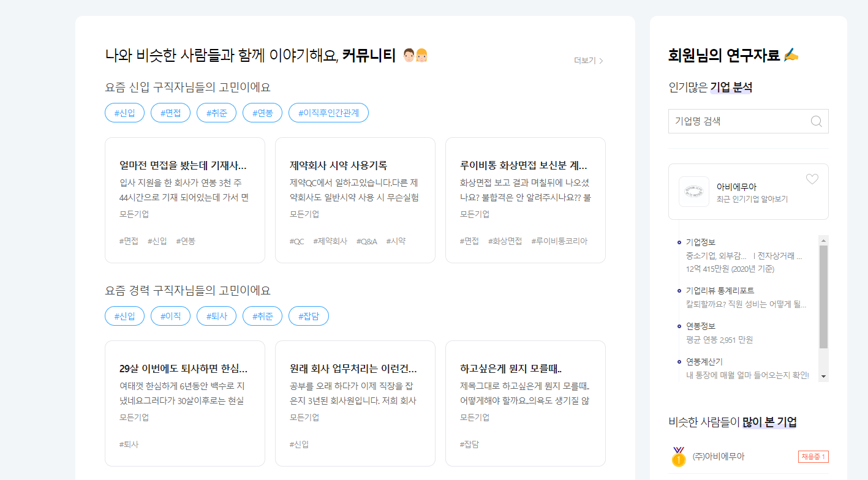This screenshot has height=480, width=868.
Task: Click #루이비통코리아 hashtag
Action: click(559, 241)
